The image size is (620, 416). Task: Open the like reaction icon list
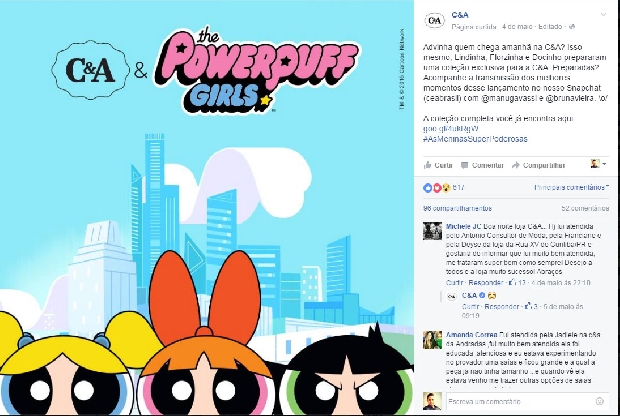click(x=427, y=188)
